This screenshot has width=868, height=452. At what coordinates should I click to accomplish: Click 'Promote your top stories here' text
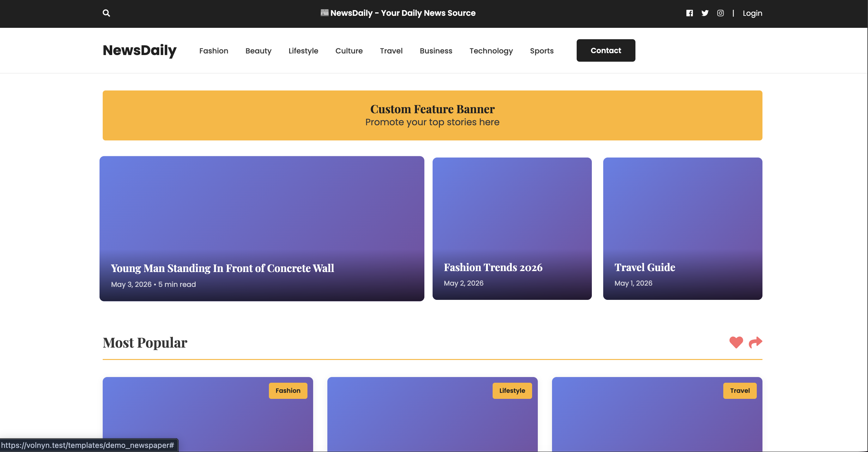[432, 122]
